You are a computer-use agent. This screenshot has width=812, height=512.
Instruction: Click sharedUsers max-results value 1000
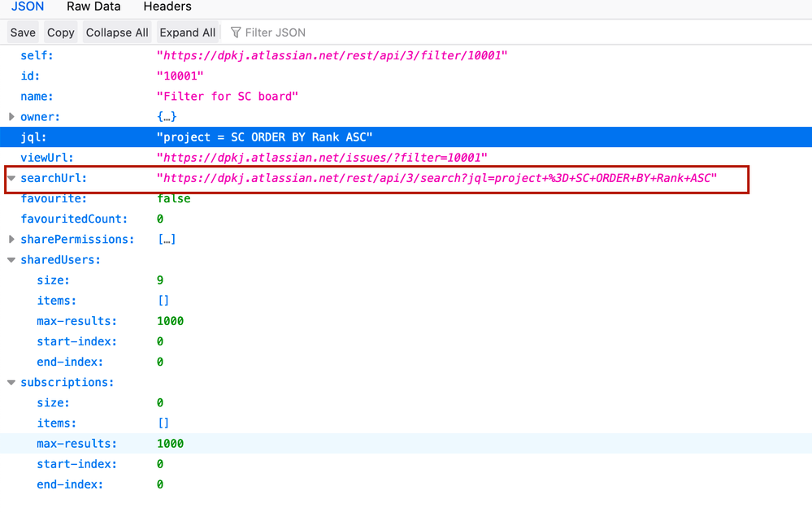pyautogui.click(x=171, y=321)
